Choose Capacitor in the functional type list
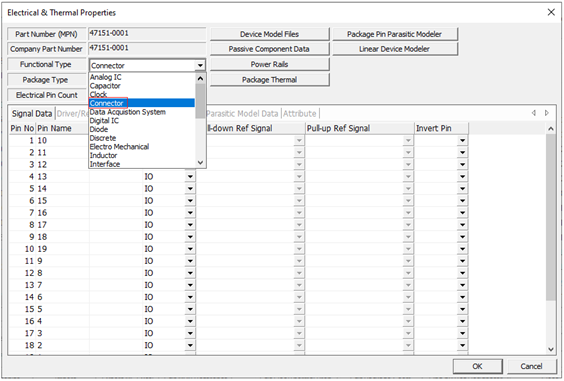Viewport: 564px width, 381px height. 142,86
